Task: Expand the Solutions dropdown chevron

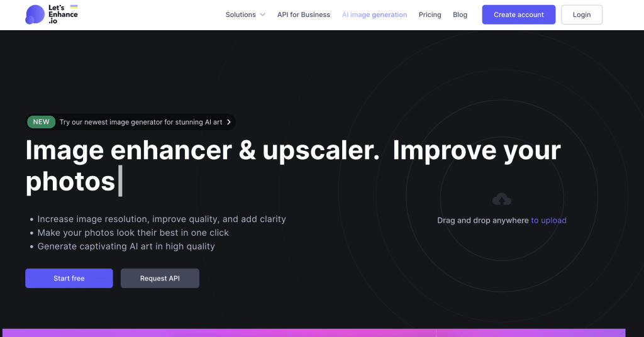Action: point(262,14)
